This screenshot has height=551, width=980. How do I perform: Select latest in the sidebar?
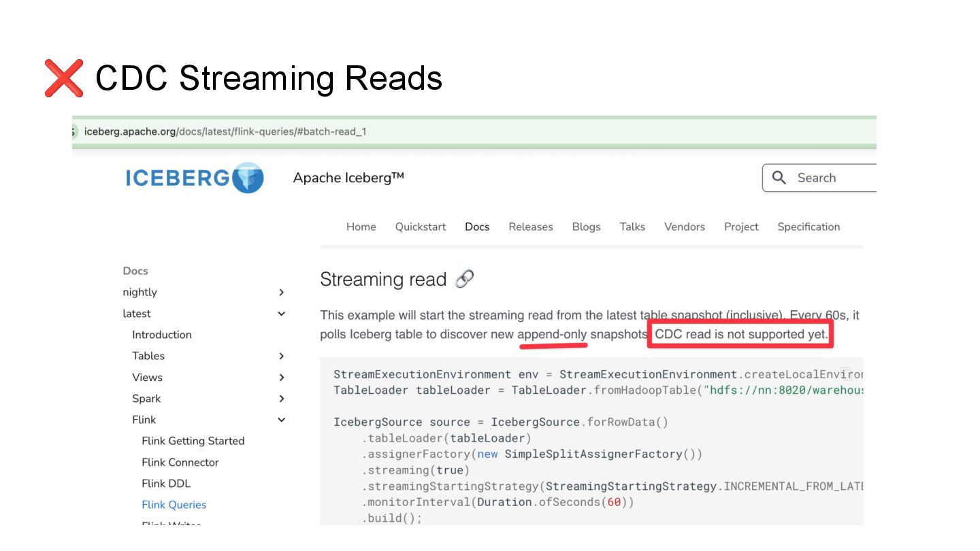[x=137, y=314]
